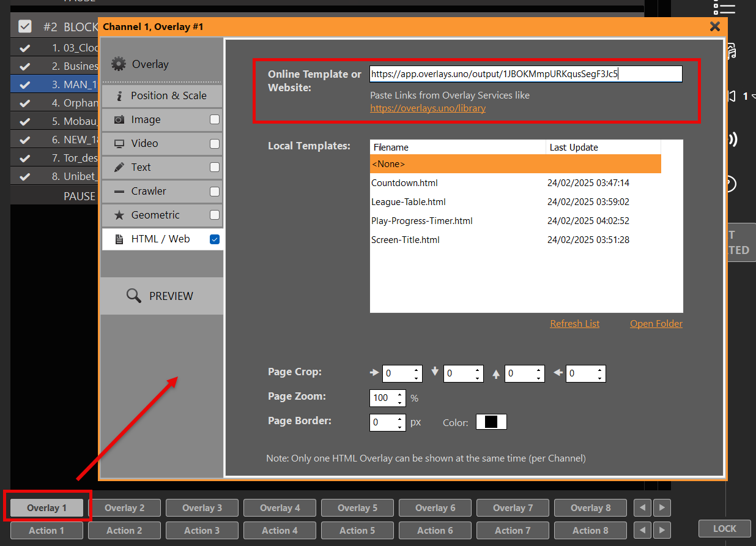The width and height of the screenshot is (756, 546).
Task: Click the Overlay gear icon
Action: pos(119,64)
